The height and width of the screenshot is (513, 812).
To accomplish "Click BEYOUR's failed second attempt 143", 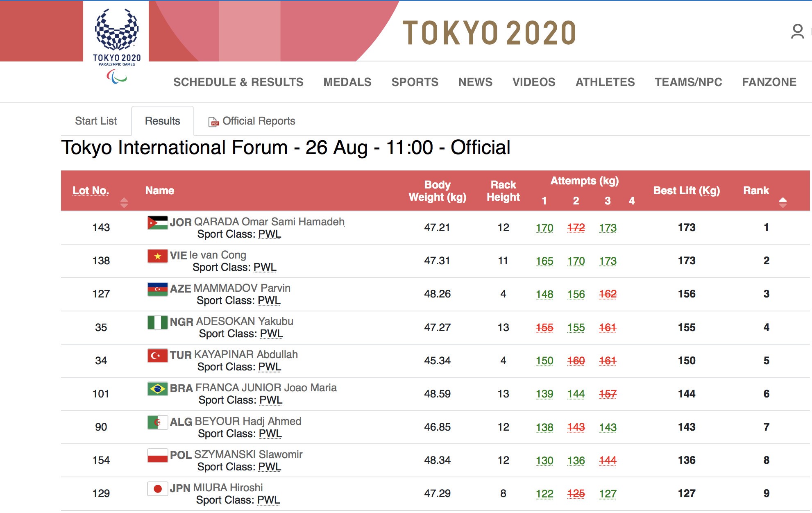I will click(x=576, y=427).
